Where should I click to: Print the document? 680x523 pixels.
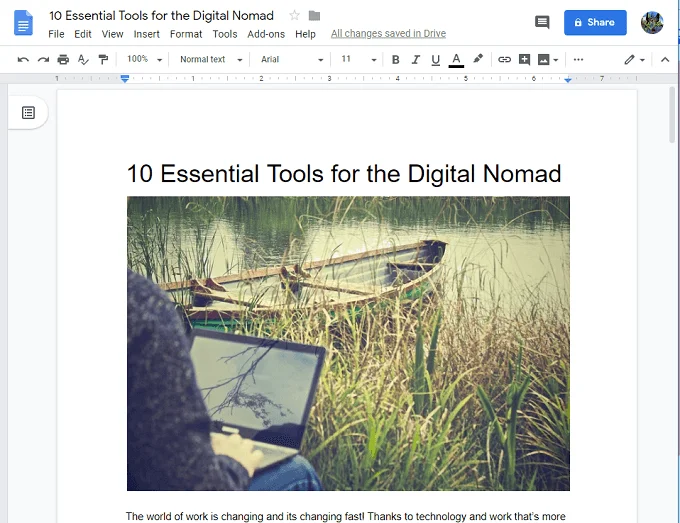pos(63,59)
